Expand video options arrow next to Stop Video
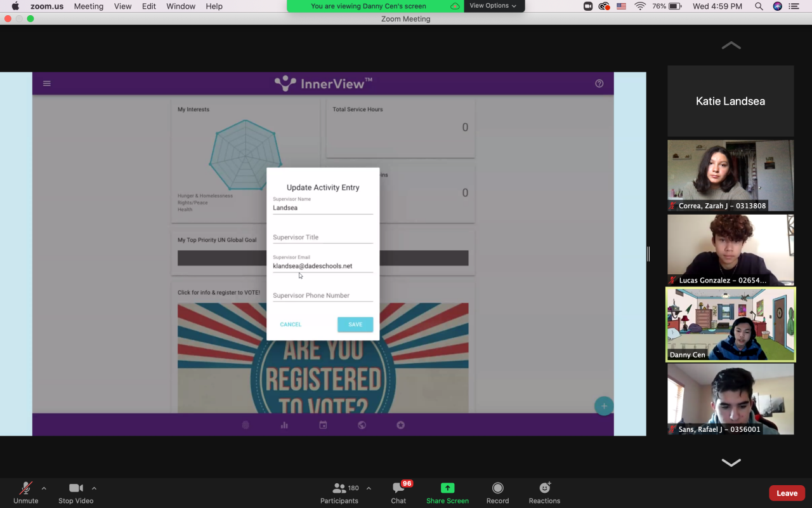812x508 pixels. click(x=94, y=488)
